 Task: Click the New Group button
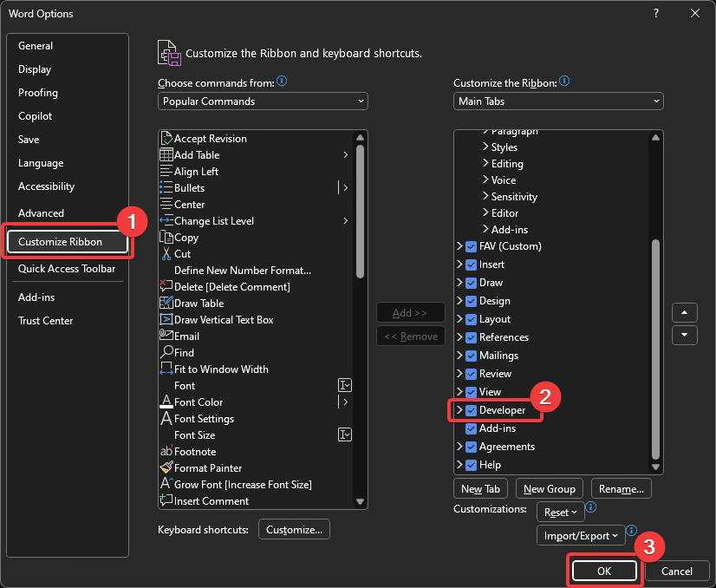549,489
